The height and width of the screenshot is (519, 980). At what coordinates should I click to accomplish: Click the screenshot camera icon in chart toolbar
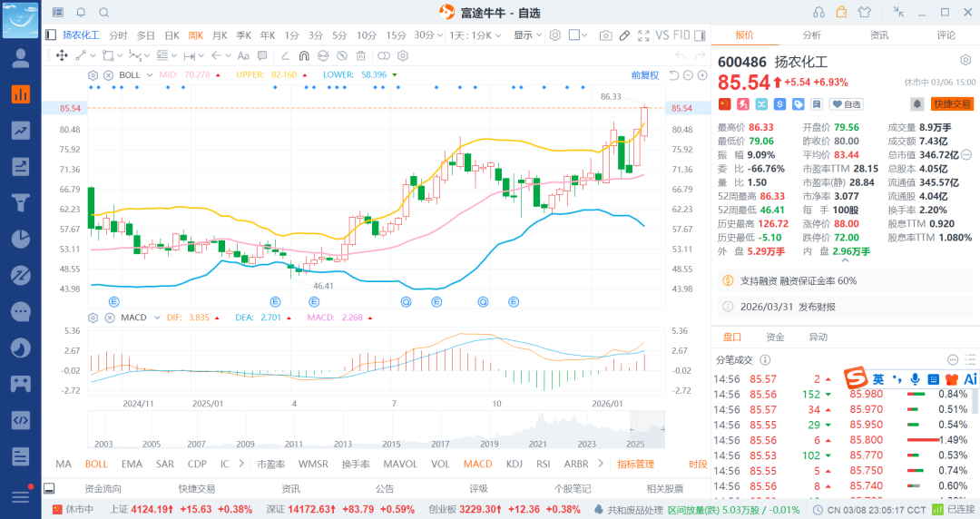tap(605, 35)
